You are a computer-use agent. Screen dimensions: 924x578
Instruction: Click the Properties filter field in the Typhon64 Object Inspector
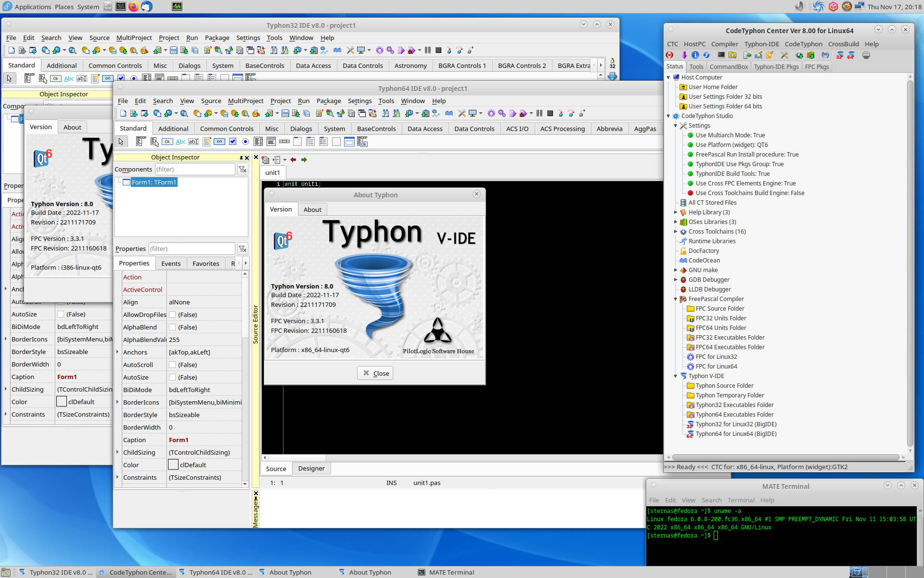[x=192, y=249]
